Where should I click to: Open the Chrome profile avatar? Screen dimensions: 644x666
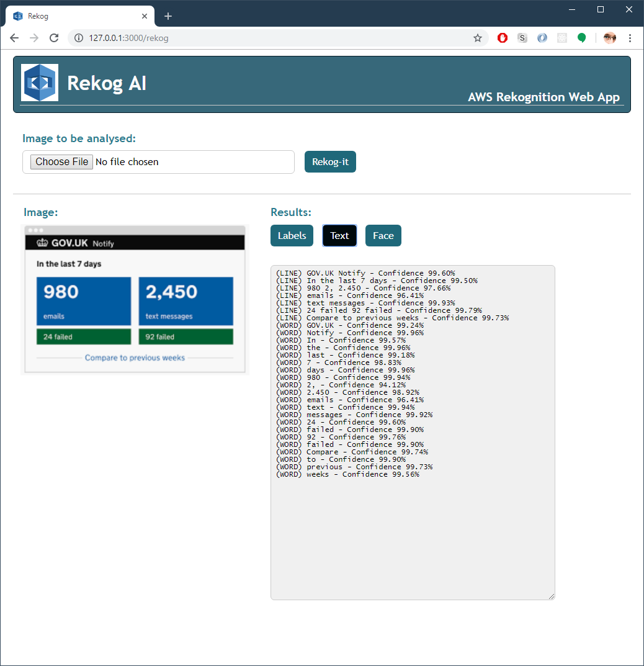click(610, 38)
